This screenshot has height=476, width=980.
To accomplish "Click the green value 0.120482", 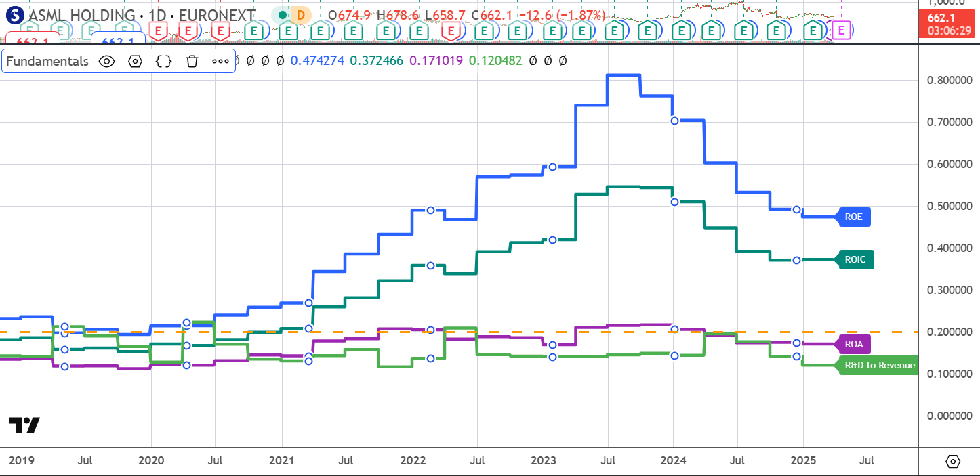I will (x=495, y=61).
